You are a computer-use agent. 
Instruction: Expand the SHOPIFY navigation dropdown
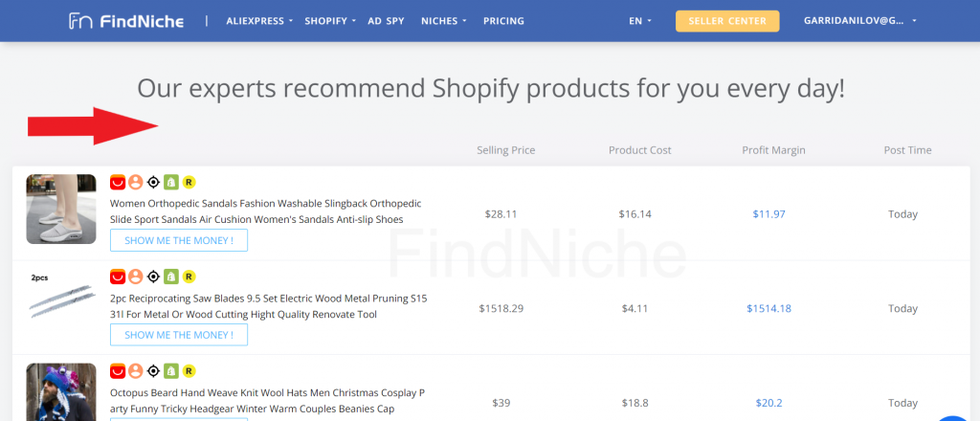click(x=330, y=21)
